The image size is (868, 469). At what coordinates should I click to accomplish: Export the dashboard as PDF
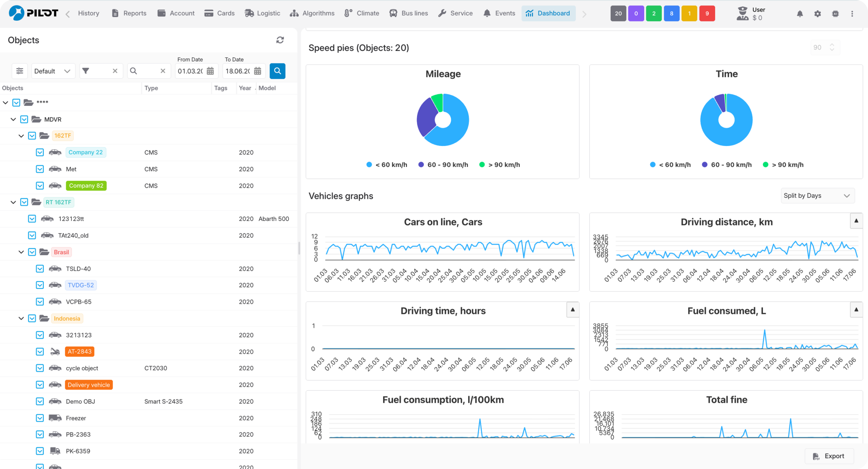tap(829, 456)
